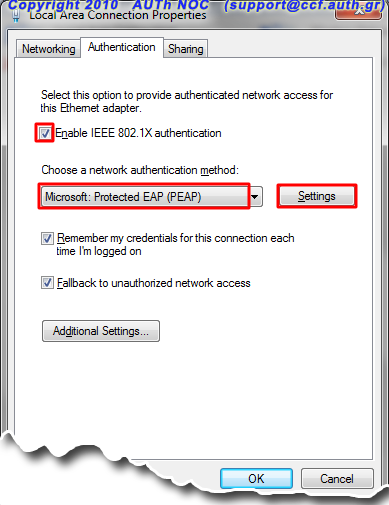Click the Local Area Connection Properties title text
389x505 pixels.
118,15
